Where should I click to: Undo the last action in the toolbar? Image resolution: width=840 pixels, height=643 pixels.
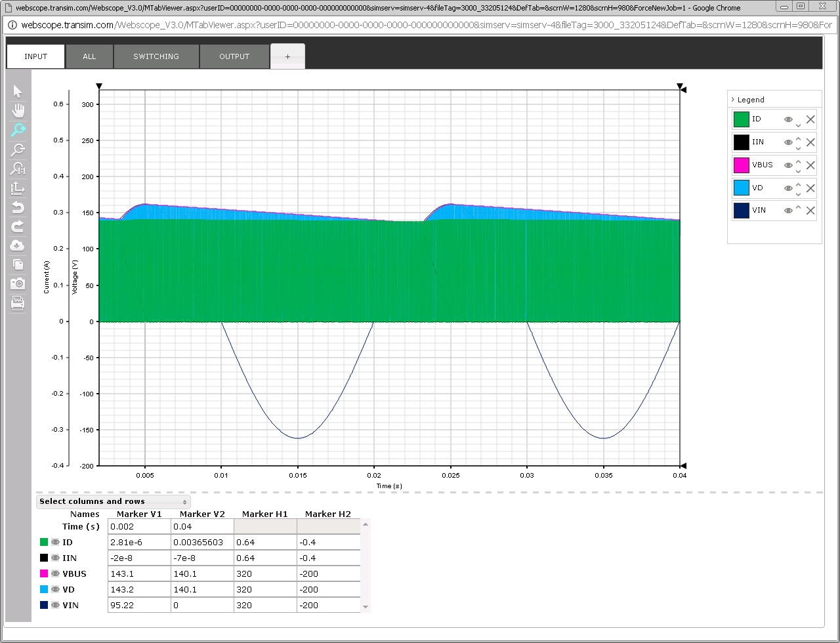(x=18, y=208)
